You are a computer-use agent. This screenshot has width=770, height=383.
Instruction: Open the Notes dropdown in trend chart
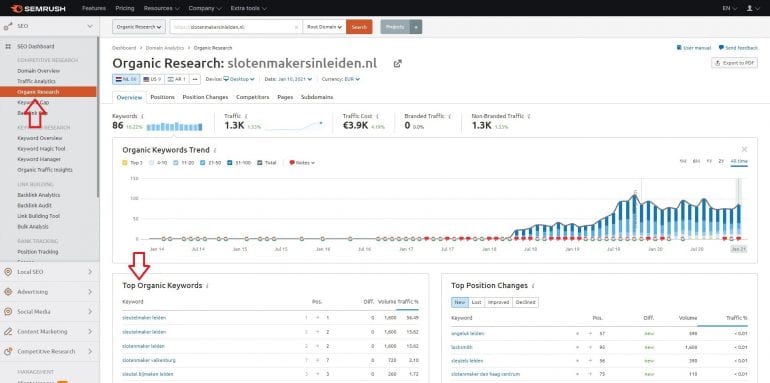302,163
